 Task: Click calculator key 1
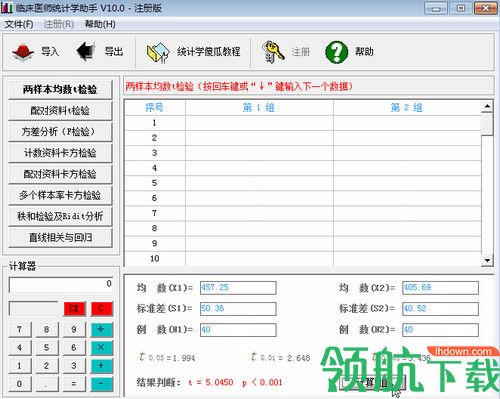[x=19, y=366]
